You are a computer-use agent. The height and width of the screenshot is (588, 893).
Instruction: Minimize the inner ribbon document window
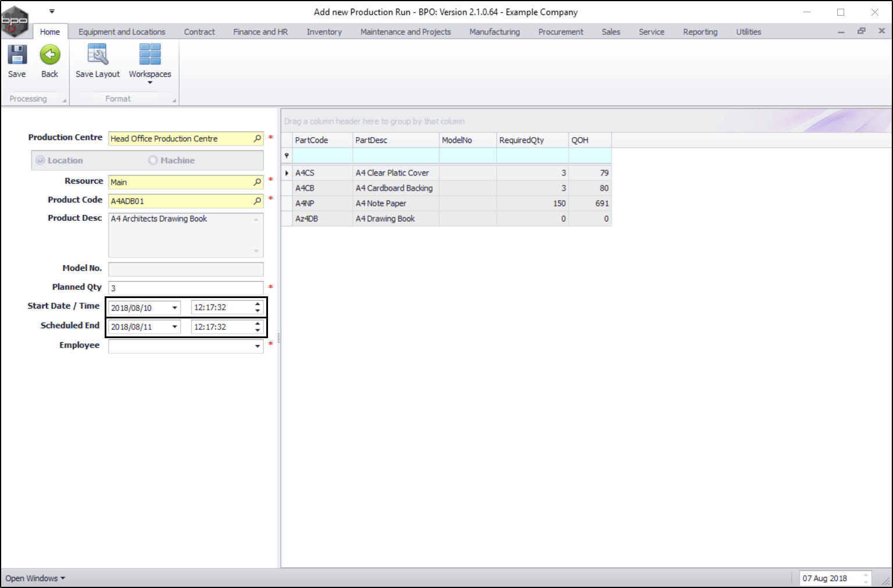841,31
